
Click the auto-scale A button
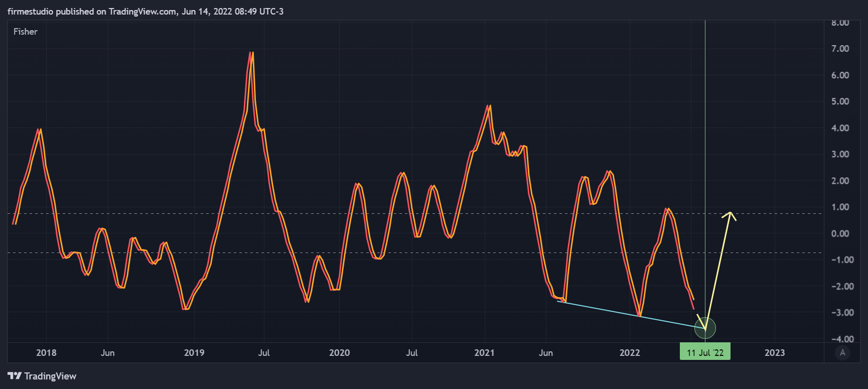(842, 353)
